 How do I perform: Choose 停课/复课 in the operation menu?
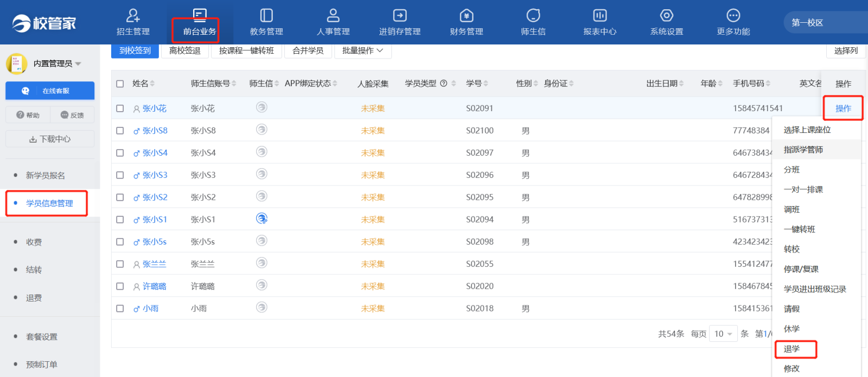(x=801, y=269)
